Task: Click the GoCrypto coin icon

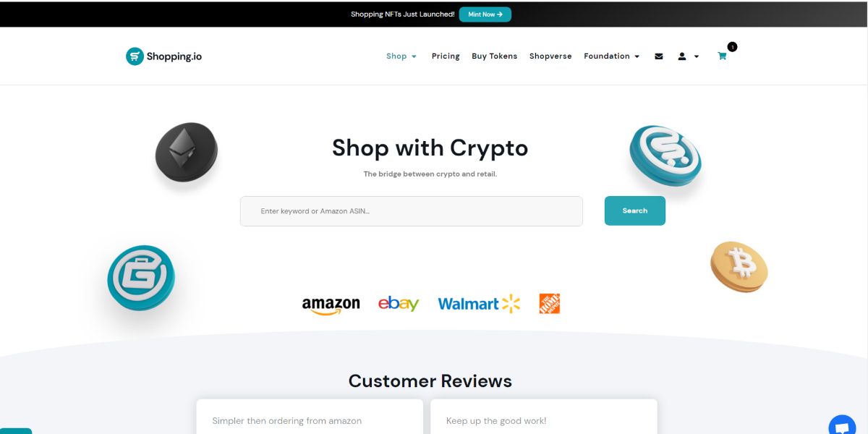Action: pyautogui.click(x=140, y=277)
